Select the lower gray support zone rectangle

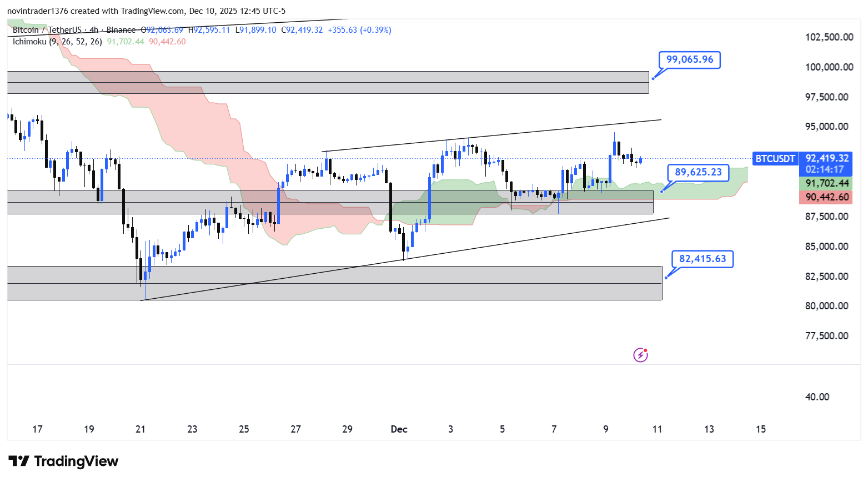pyautogui.click(x=333, y=292)
